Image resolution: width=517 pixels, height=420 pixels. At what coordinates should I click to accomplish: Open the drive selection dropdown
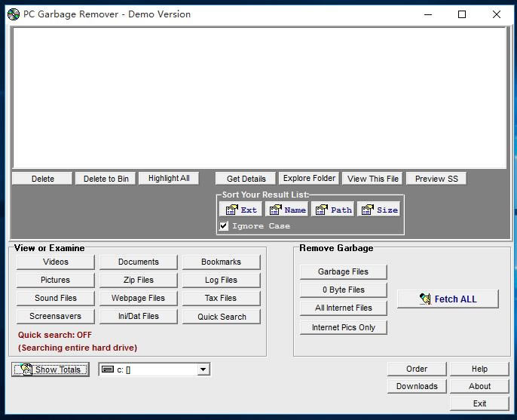click(203, 369)
